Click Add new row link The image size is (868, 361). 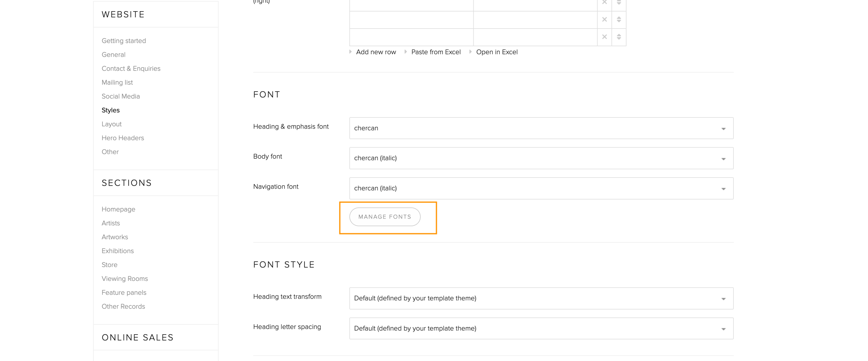point(376,52)
